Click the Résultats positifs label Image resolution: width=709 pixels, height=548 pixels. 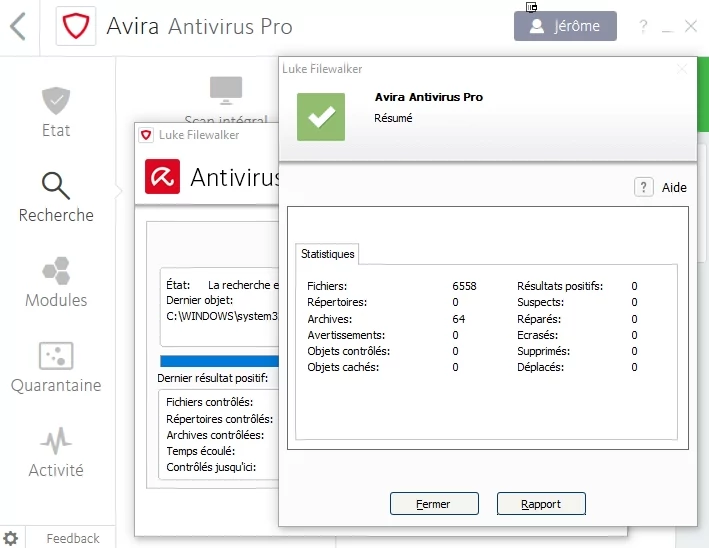[x=560, y=286]
